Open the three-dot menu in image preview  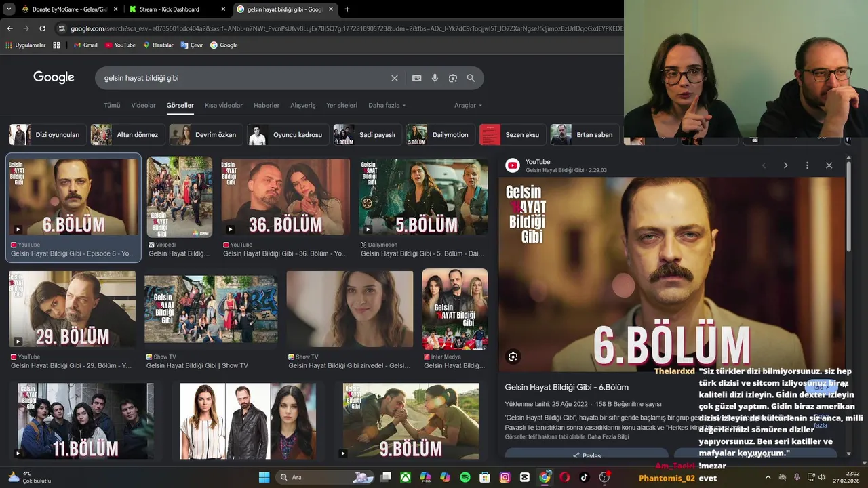point(807,165)
